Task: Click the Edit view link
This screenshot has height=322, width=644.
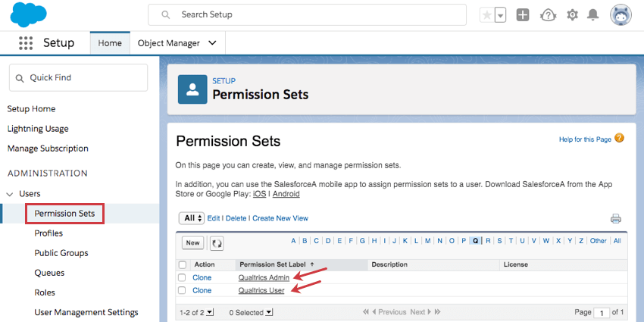Action: coord(213,218)
